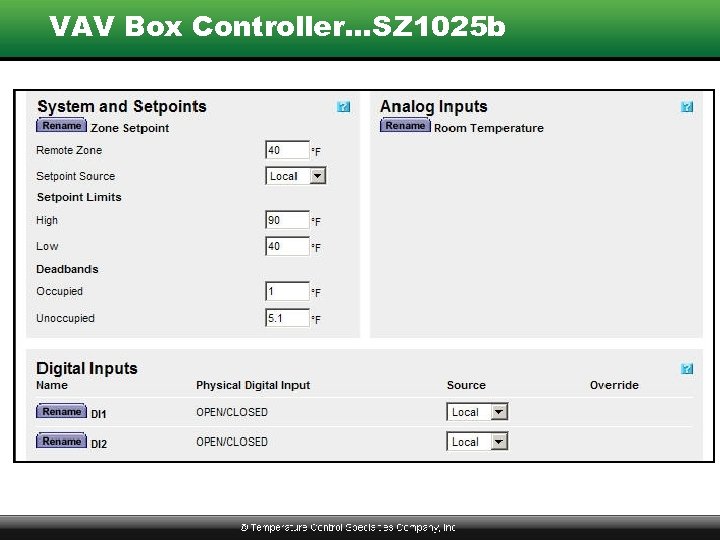
Task: Click the Zone Setpoint label
Action: pos(130,128)
